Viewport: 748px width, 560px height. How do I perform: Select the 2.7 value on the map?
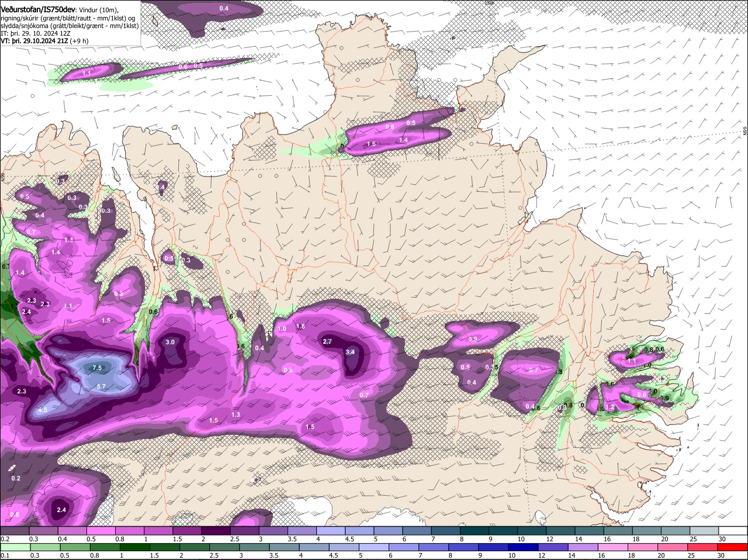tap(327, 341)
